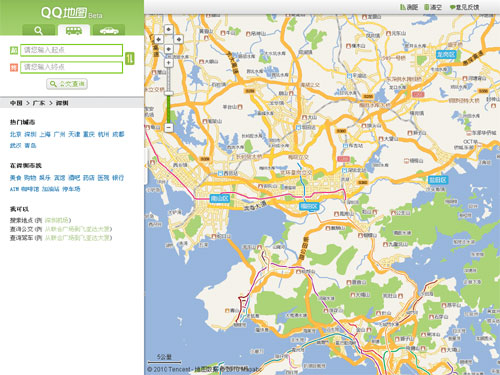The height and width of the screenshot is (375, 500).
Task: Search 医院 in Shenzhen
Action: pyautogui.click(x=104, y=178)
